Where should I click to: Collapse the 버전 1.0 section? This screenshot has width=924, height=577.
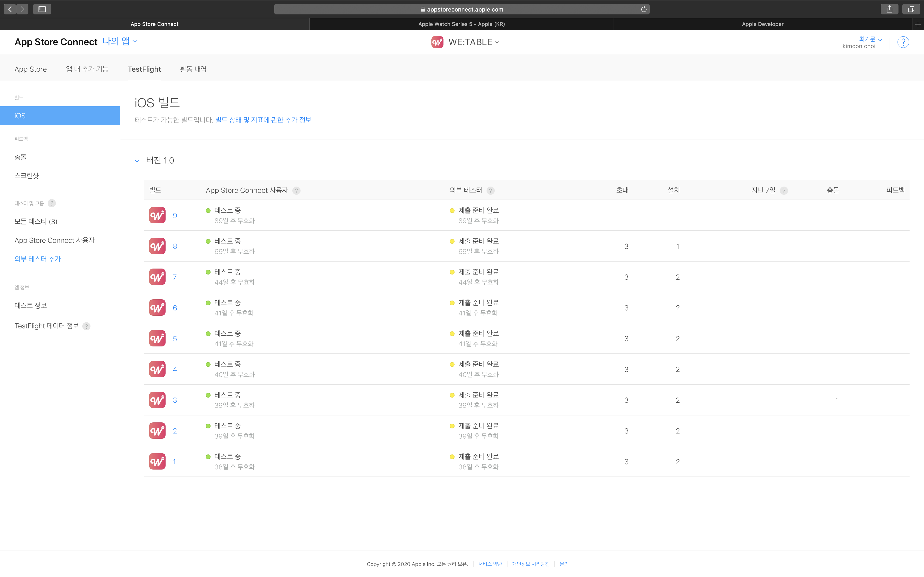click(x=137, y=161)
